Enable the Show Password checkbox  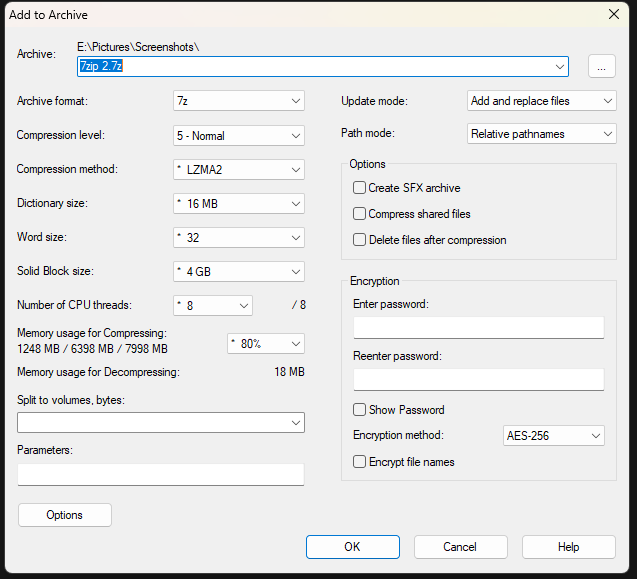[360, 410]
